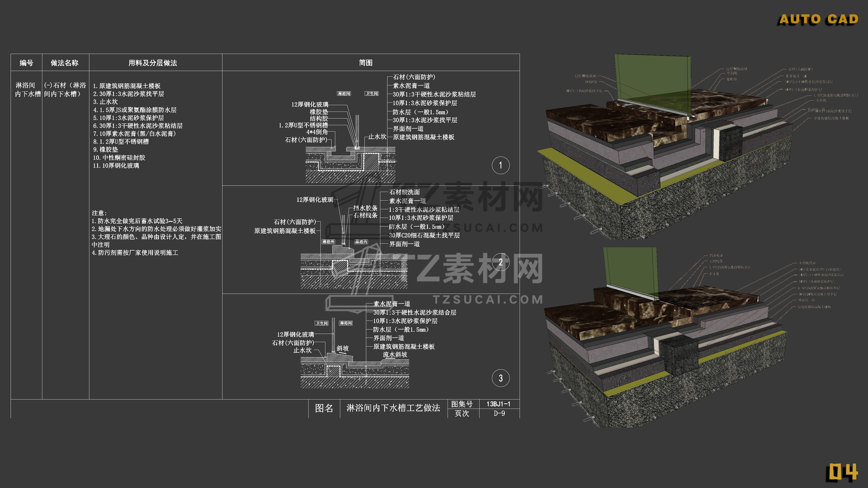This screenshot has width=868, height=488.
Task: Click the circled number 3 marker
Action: [500, 378]
